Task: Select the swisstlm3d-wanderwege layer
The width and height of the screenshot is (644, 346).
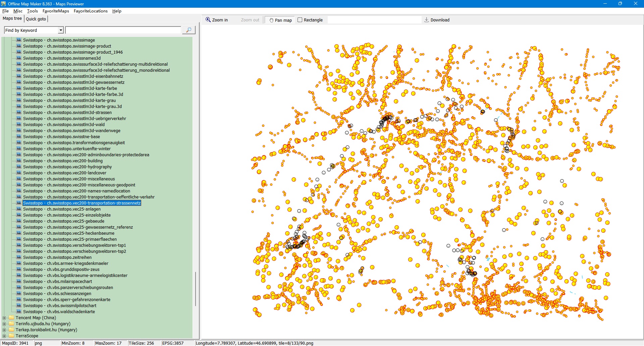Action: coord(71,131)
